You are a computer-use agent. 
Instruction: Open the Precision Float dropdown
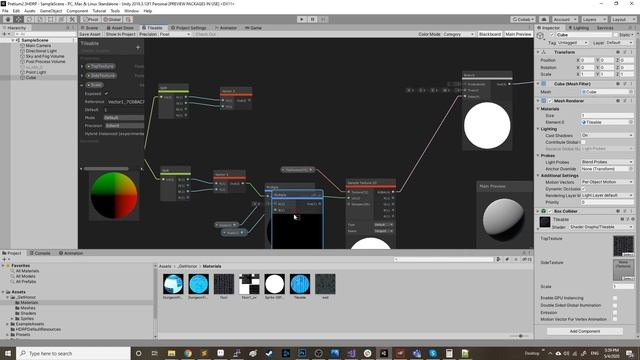point(175,34)
